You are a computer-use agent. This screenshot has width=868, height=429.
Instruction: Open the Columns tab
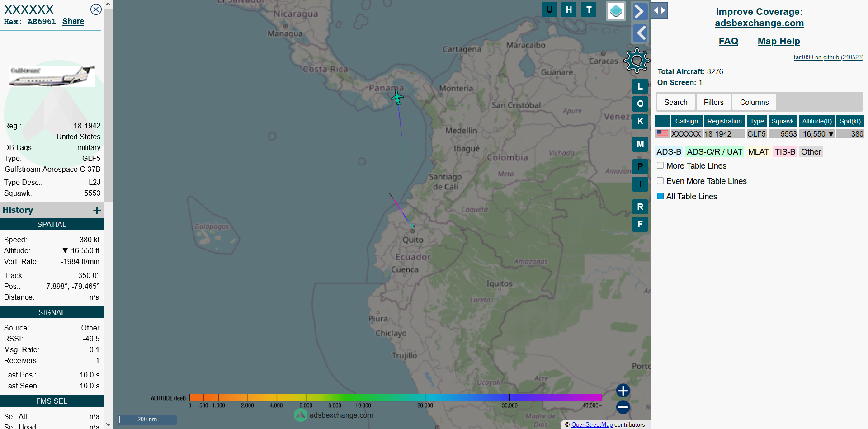point(754,102)
